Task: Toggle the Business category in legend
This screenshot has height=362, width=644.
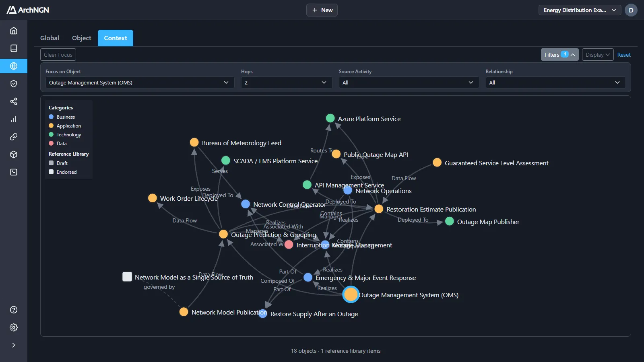Action: pyautogui.click(x=62, y=117)
